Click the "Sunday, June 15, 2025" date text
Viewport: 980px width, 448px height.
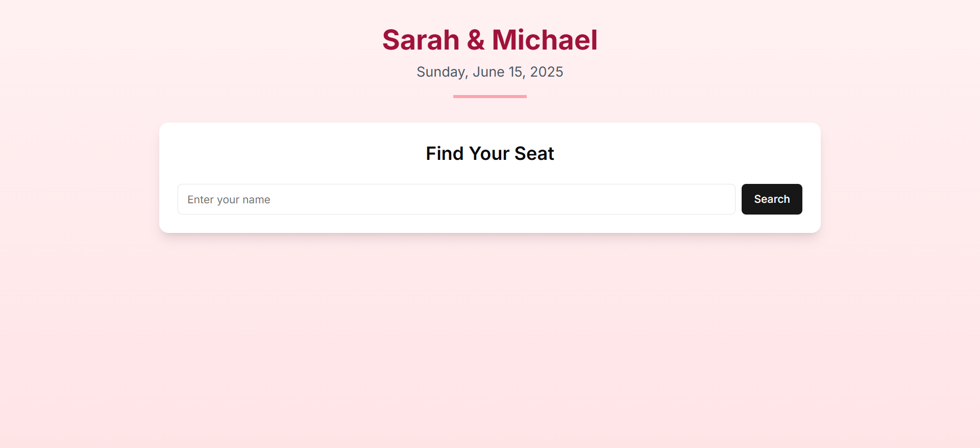pyautogui.click(x=489, y=72)
